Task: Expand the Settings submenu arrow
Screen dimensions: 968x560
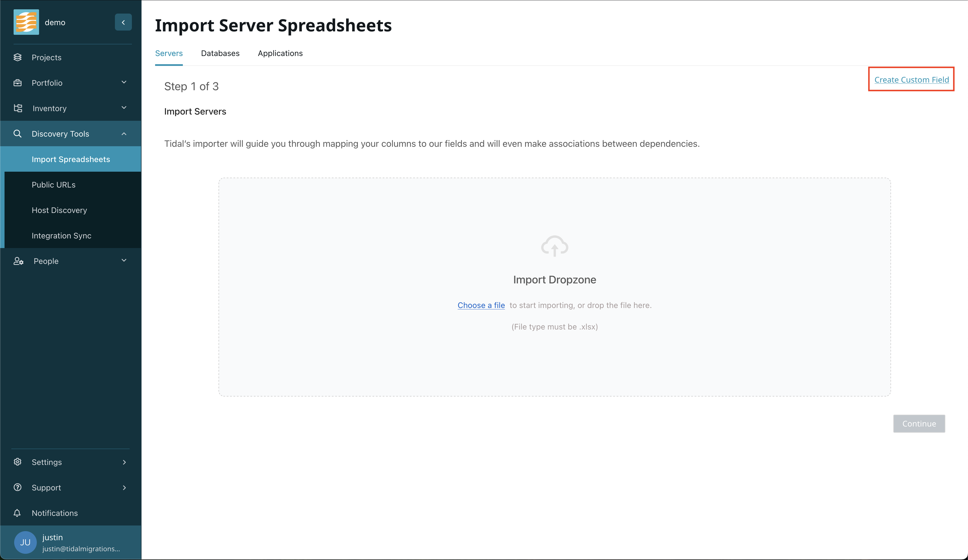Action: (x=124, y=462)
